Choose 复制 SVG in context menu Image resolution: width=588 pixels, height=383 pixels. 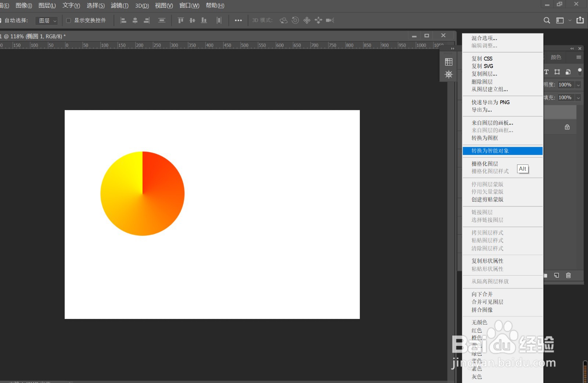[502, 66]
